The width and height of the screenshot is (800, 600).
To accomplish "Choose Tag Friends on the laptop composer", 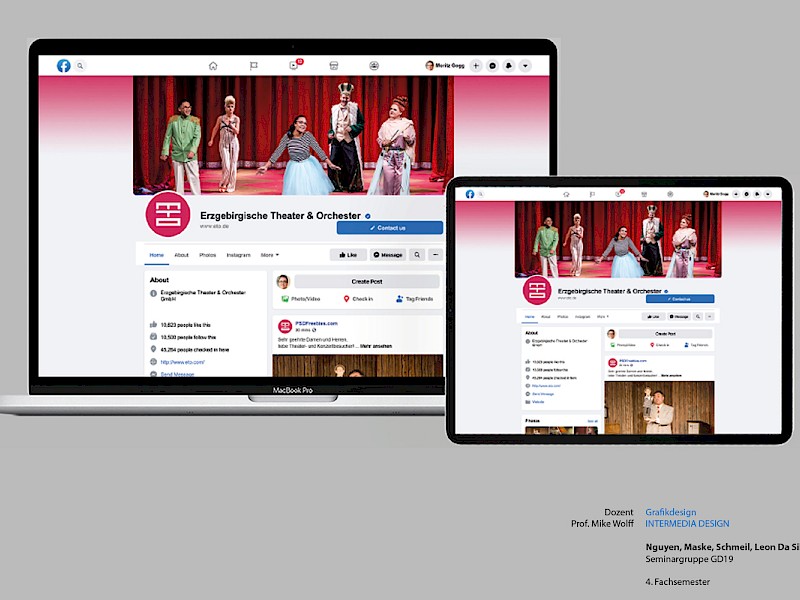I will (415, 299).
